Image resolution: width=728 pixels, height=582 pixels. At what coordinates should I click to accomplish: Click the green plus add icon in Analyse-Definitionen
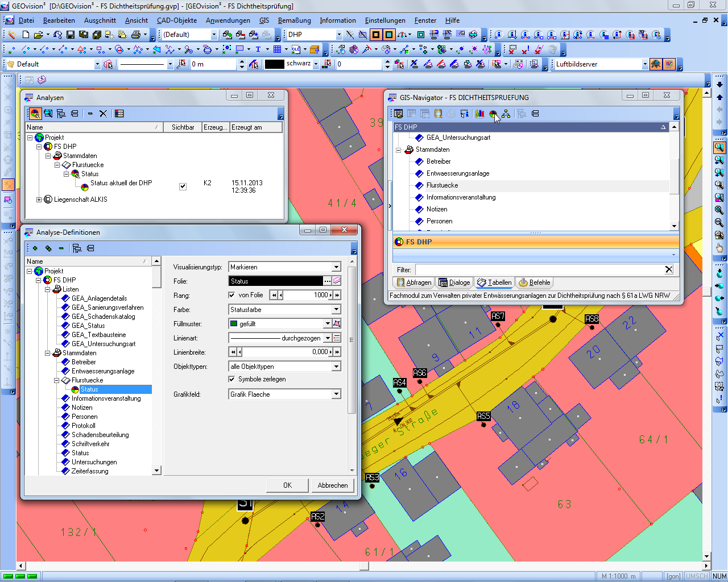(x=35, y=248)
